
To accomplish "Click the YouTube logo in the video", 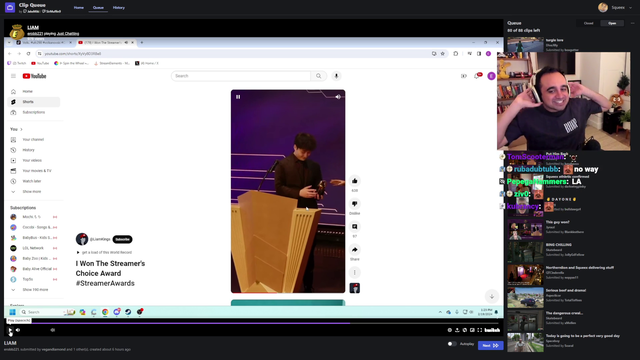I will [34, 76].
